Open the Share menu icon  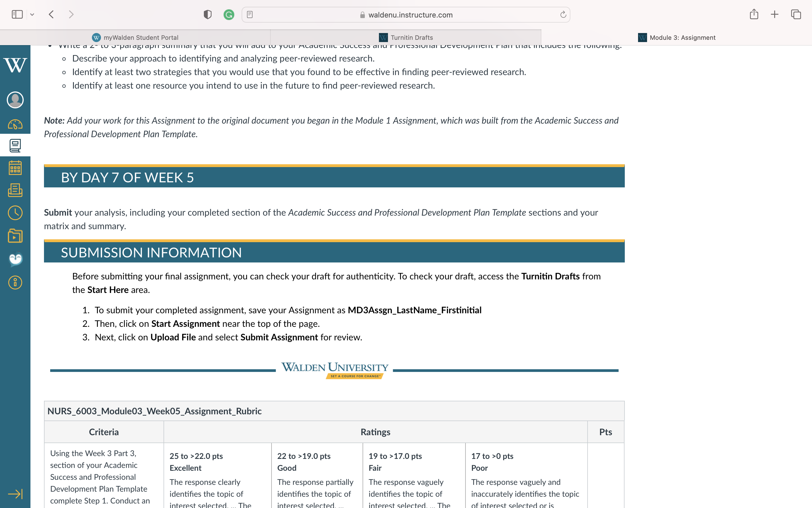click(x=754, y=14)
